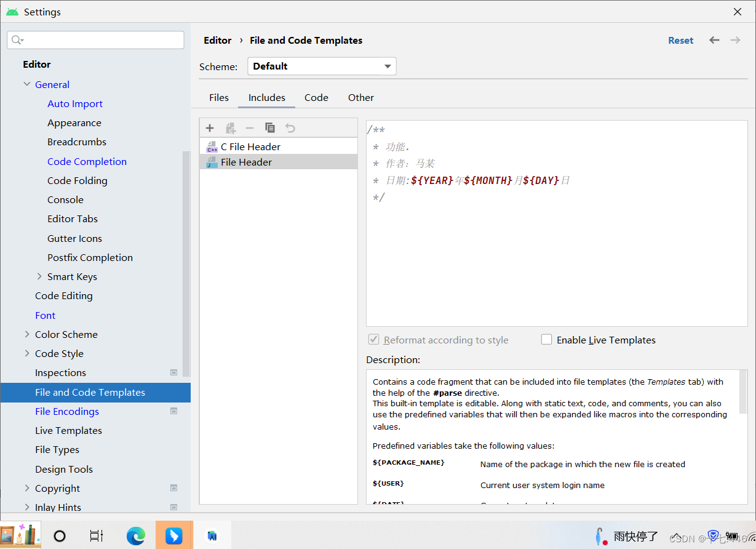Collapse the General settings section
Viewport: 756px width, 549px height.
pyautogui.click(x=27, y=84)
